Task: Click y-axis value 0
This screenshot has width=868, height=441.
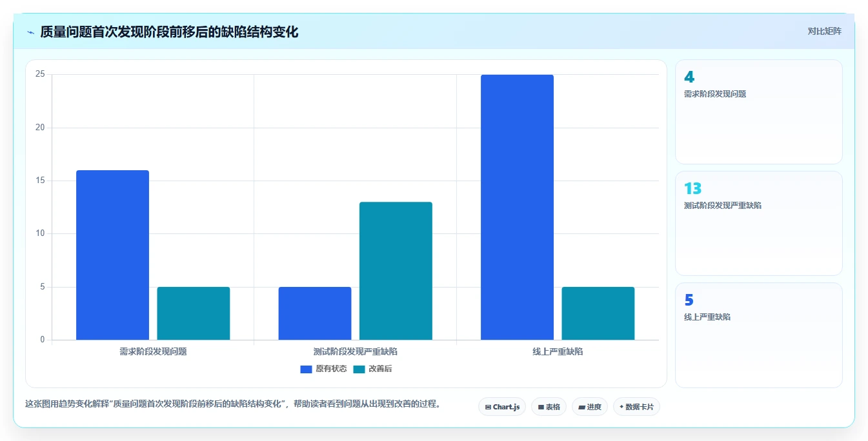Action: [43, 340]
